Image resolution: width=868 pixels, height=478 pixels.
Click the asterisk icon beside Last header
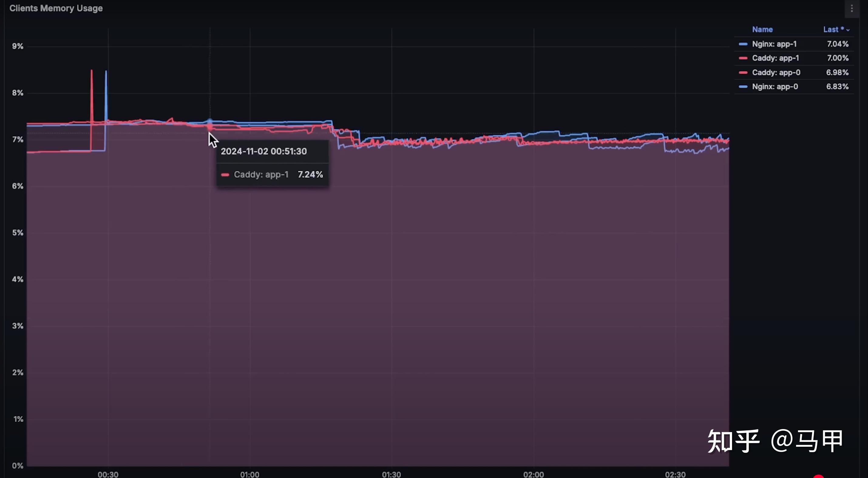pyautogui.click(x=843, y=28)
